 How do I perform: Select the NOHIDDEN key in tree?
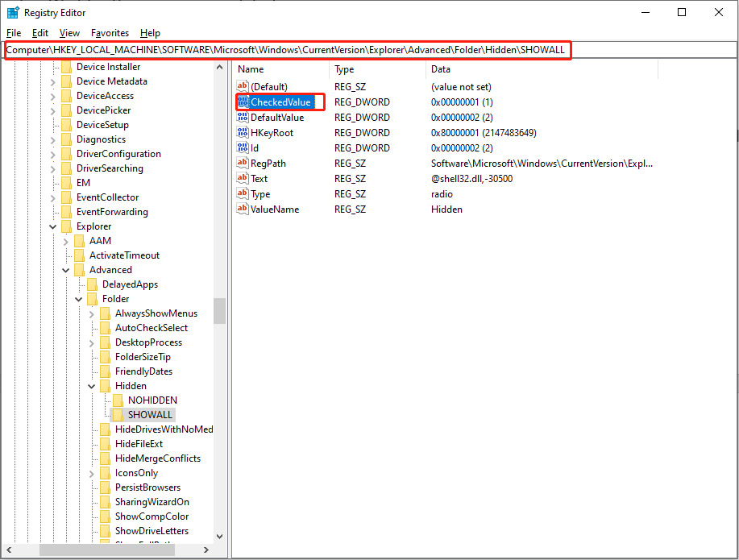point(152,400)
